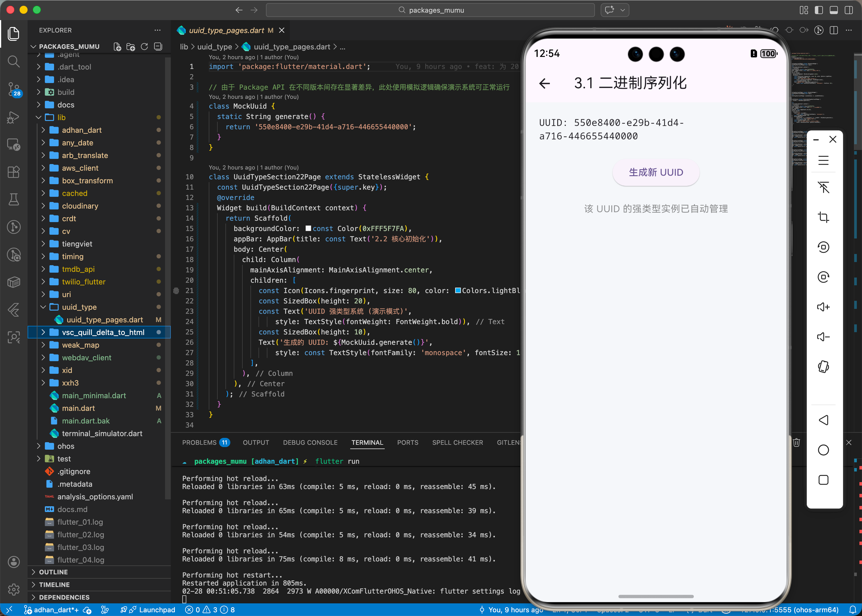Refresh the Explorer file tree
The image size is (862, 616).
coord(144,47)
